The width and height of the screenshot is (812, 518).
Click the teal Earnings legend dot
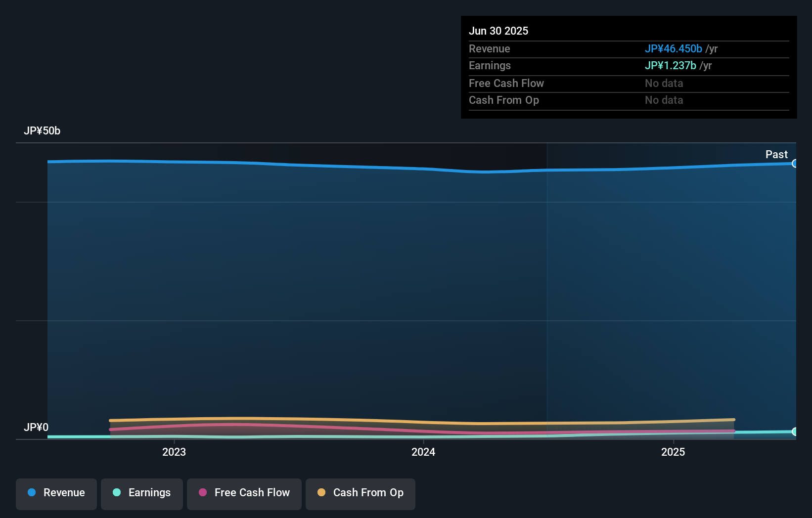click(117, 492)
